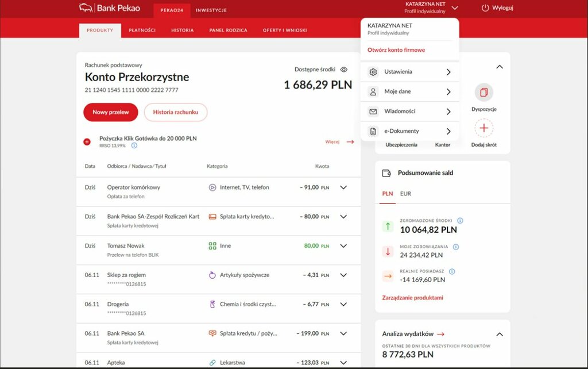Screen dimensions: 588x369
Task: Close the Katarzyna Net profile dropdown
Action: pyautogui.click(x=454, y=8)
